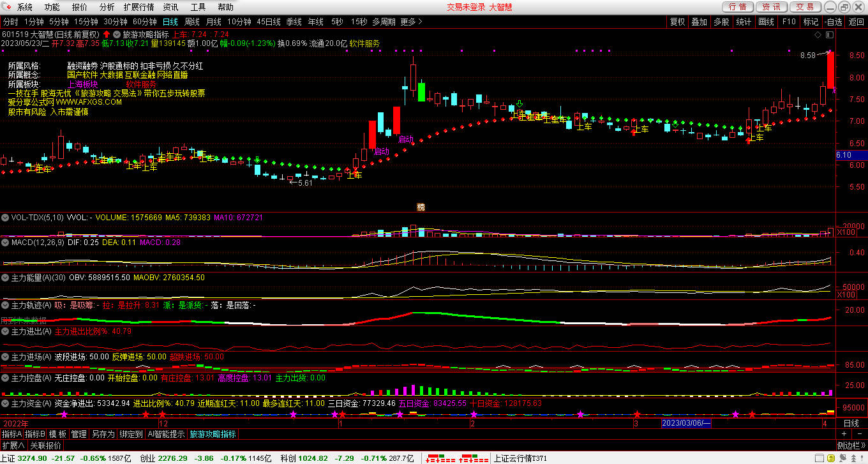The image size is (868, 464).
Task: Expand more timeframes with 更多 arrow
Action: click(412, 22)
